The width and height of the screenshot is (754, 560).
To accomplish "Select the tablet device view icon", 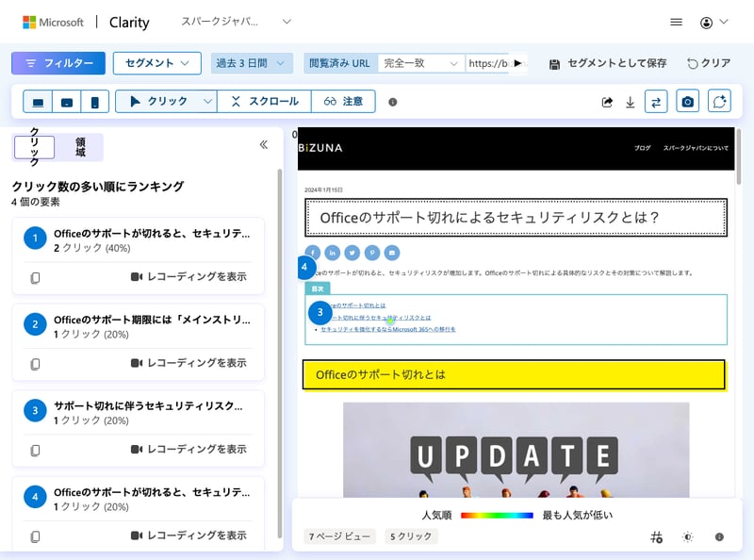I will [67, 102].
